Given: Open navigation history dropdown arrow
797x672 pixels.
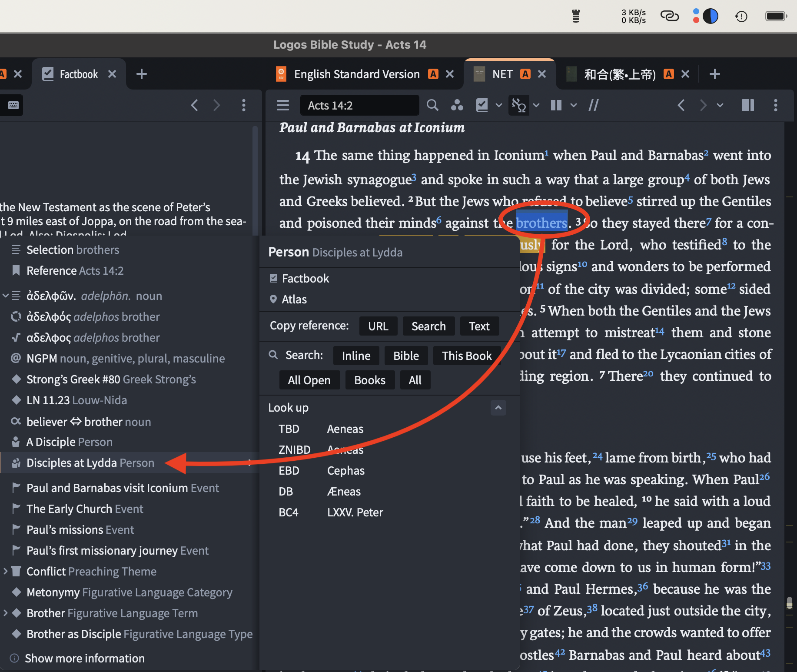Looking at the screenshot, I should [x=720, y=105].
